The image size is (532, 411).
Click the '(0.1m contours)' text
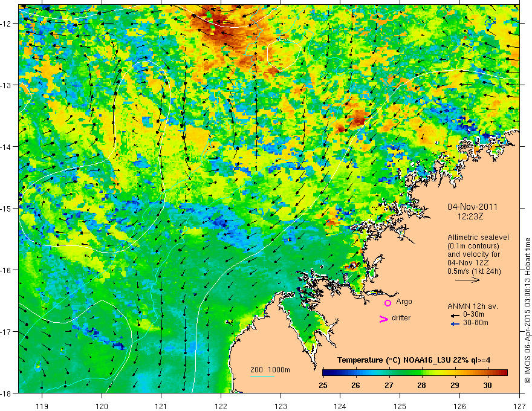click(x=473, y=246)
